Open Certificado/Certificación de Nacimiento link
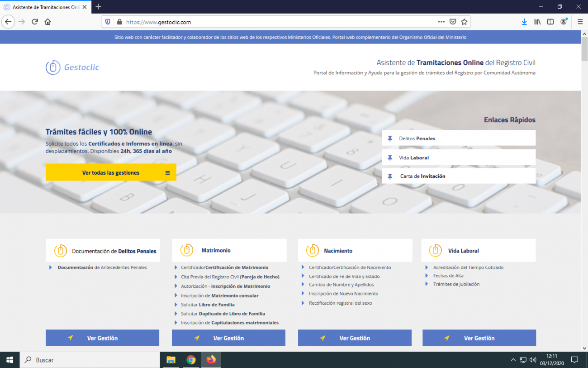This screenshot has height=368, width=588. tap(350, 268)
